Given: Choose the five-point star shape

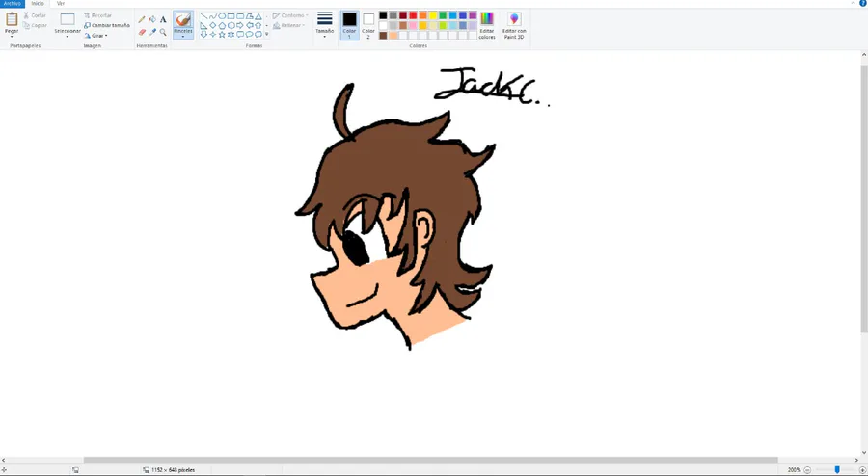Looking at the screenshot, I should point(222,35).
